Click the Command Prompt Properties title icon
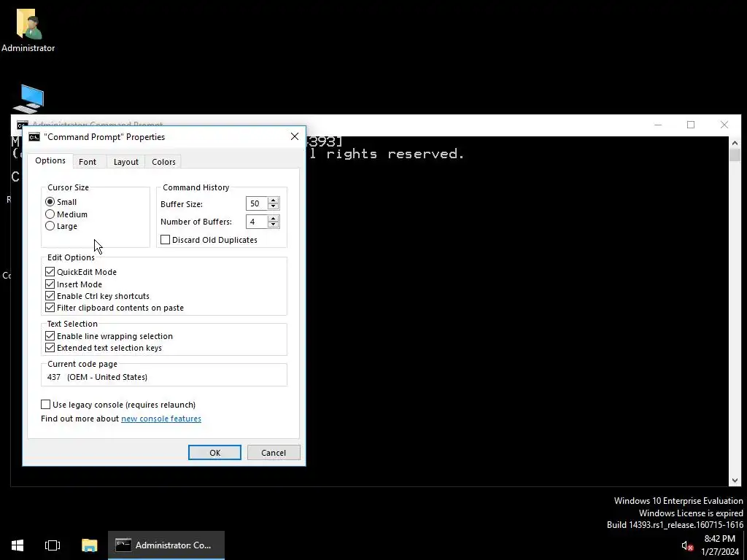Image resolution: width=747 pixels, height=560 pixels. point(34,137)
